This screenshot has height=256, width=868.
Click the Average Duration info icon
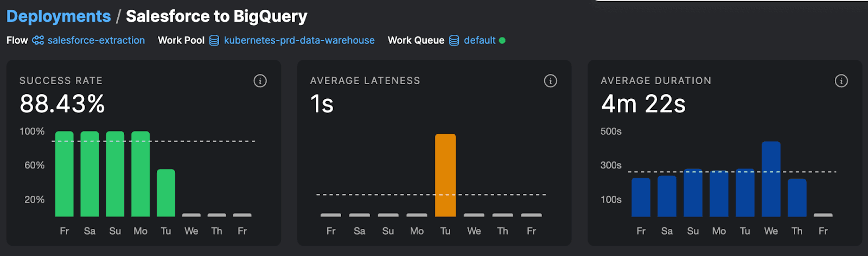click(x=841, y=81)
